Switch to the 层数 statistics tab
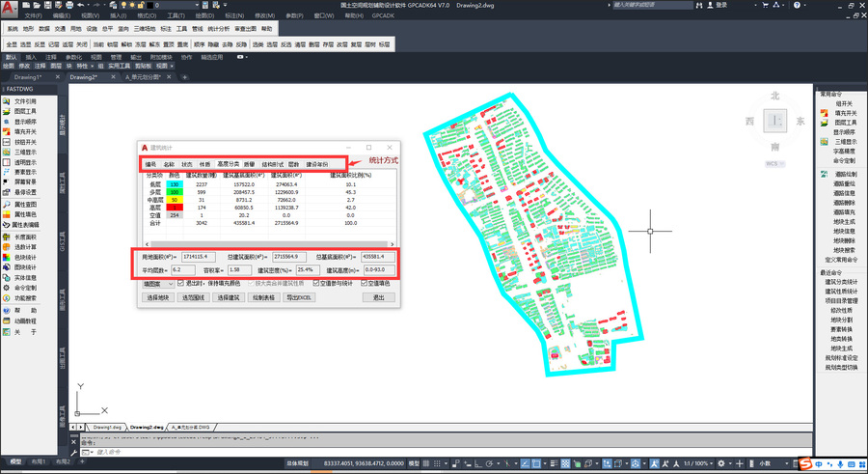This screenshot has width=868, height=474. click(x=293, y=164)
